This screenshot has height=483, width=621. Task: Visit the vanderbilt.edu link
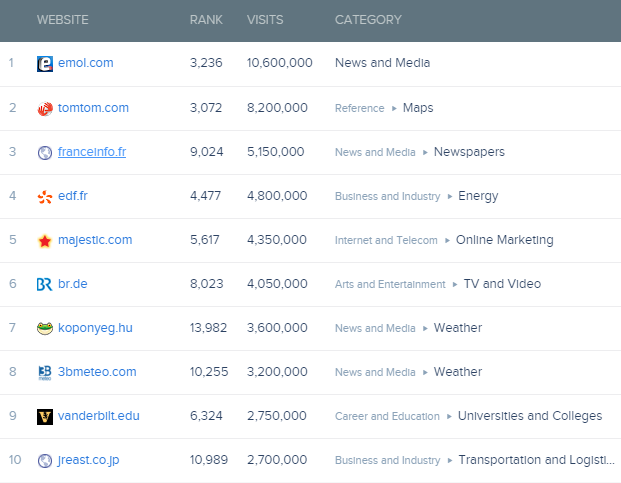pos(99,416)
